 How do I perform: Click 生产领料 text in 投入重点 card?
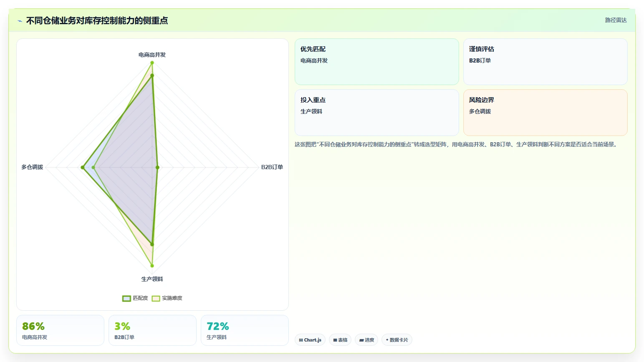coord(311,111)
